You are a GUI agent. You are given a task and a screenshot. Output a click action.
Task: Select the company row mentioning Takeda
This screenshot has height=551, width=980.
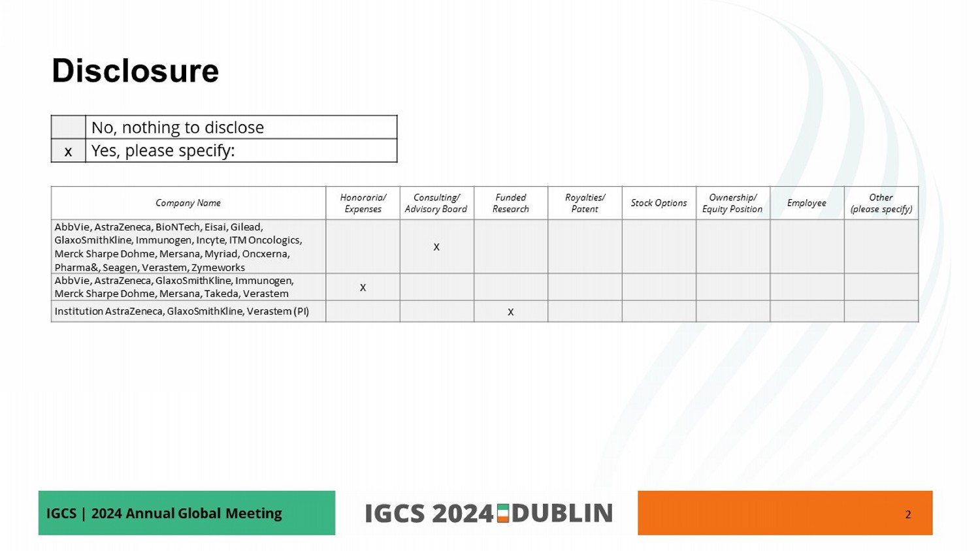click(x=174, y=287)
